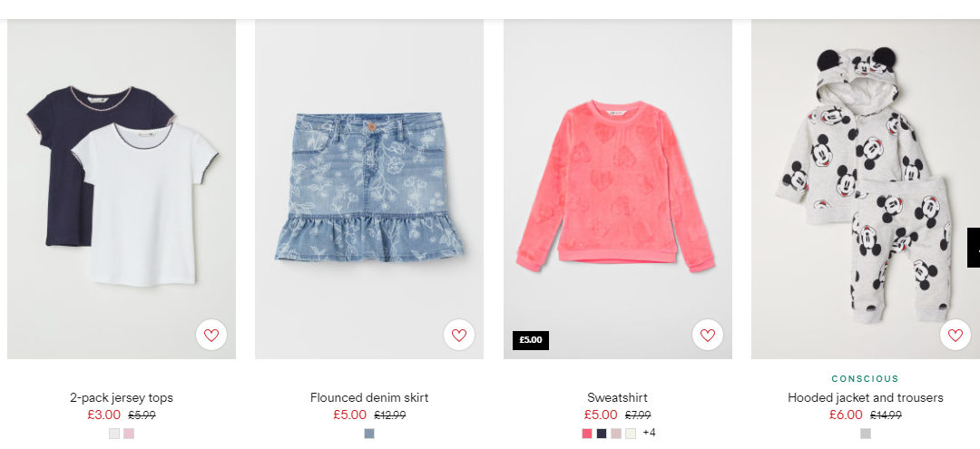
Task: Select the pink swatch for the jersey tops
Action: [x=129, y=434]
